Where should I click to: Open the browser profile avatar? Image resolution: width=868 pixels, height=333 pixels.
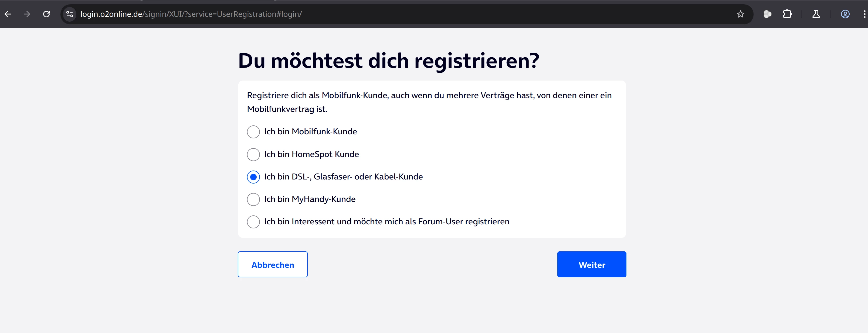click(x=845, y=14)
